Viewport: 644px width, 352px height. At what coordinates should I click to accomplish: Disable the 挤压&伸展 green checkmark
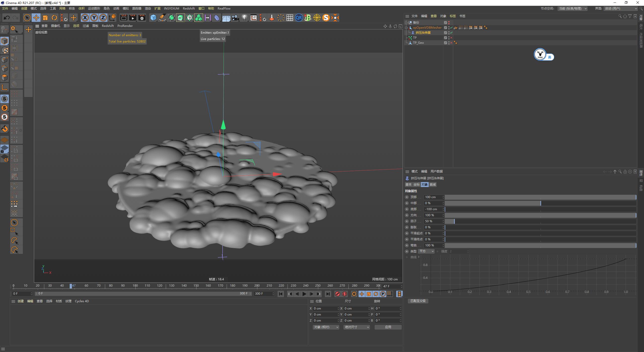451,32
